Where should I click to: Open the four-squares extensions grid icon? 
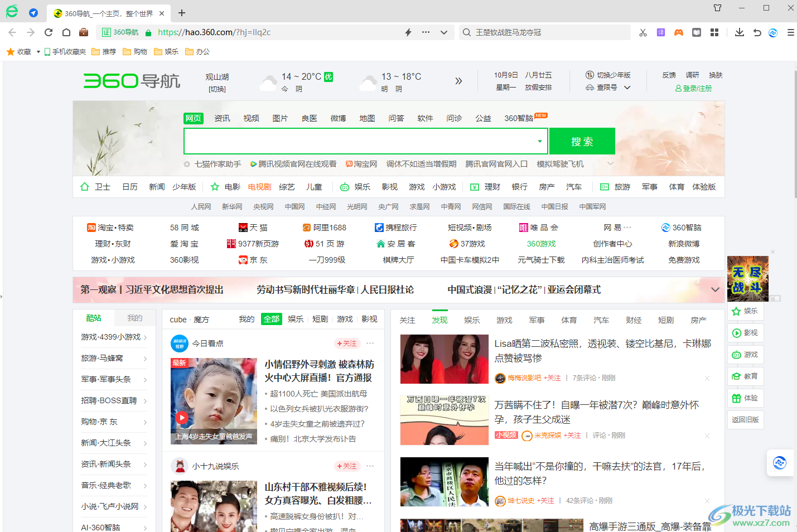pyautogui.click(x=714, y=32)
